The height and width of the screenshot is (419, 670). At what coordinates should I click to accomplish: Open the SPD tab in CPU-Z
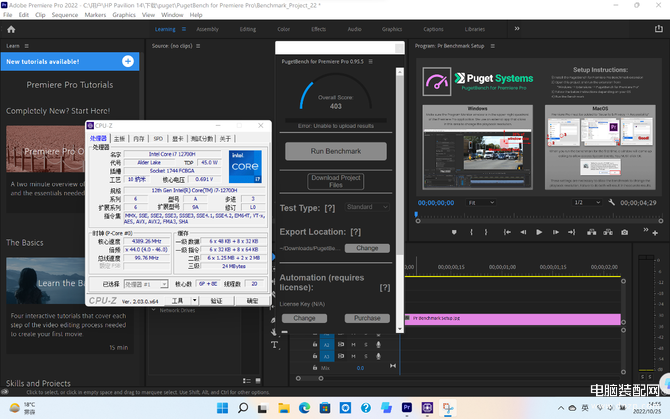click(x=158, y=139)
